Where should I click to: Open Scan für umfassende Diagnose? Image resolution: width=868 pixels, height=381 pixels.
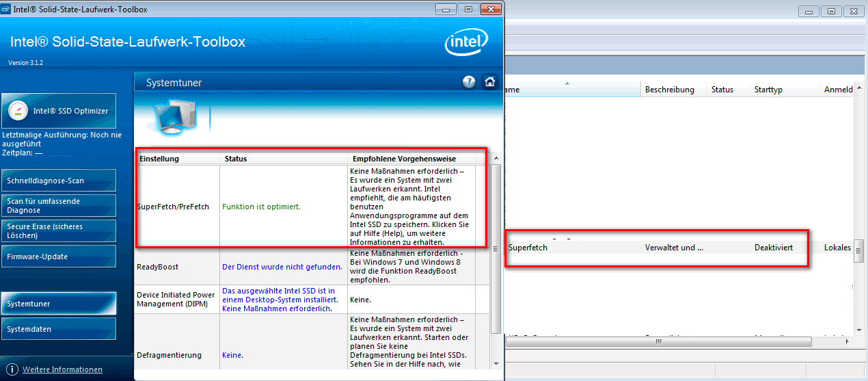(58, 206)
